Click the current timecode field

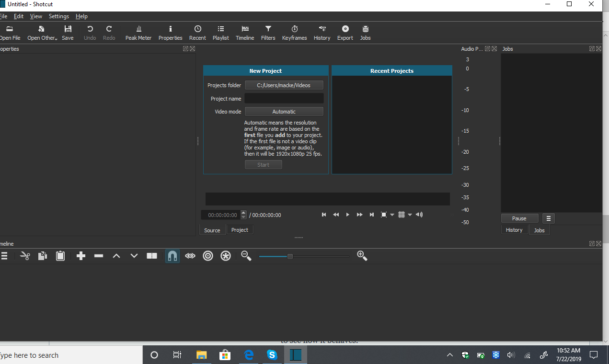point(220,215)
